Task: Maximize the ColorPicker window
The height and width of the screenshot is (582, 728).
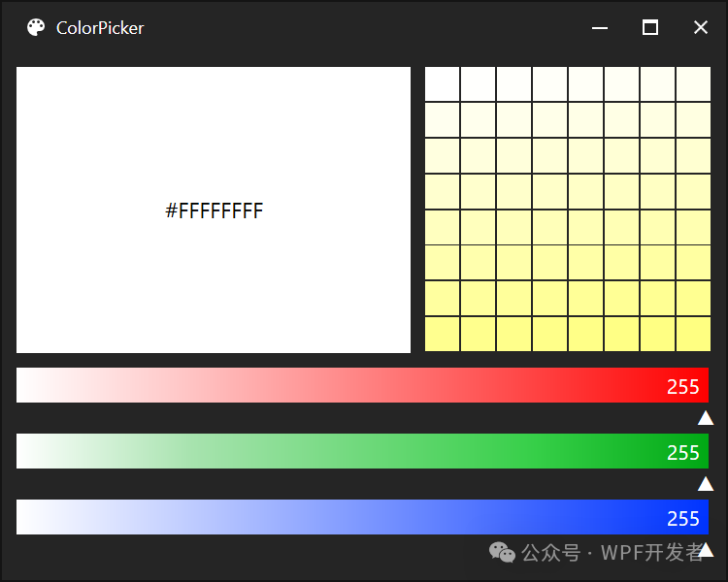Action: [650, 27]
